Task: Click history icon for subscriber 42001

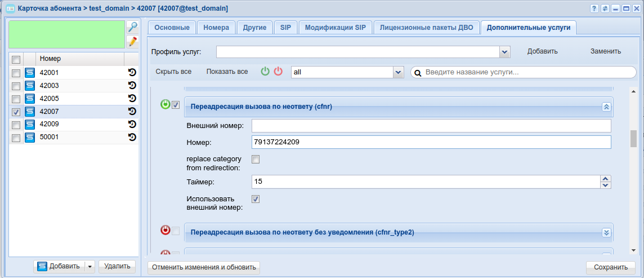Action: click(x=132, y=73)
